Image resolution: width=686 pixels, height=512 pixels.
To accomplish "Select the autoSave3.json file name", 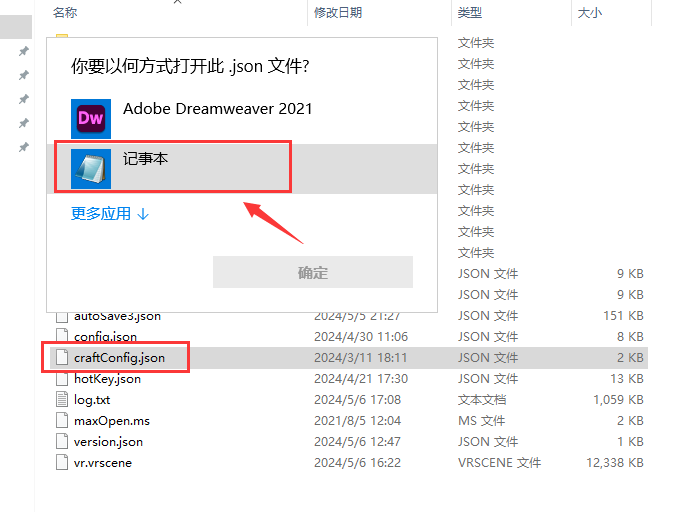I will pyautogui.click(x=117, y=316).
